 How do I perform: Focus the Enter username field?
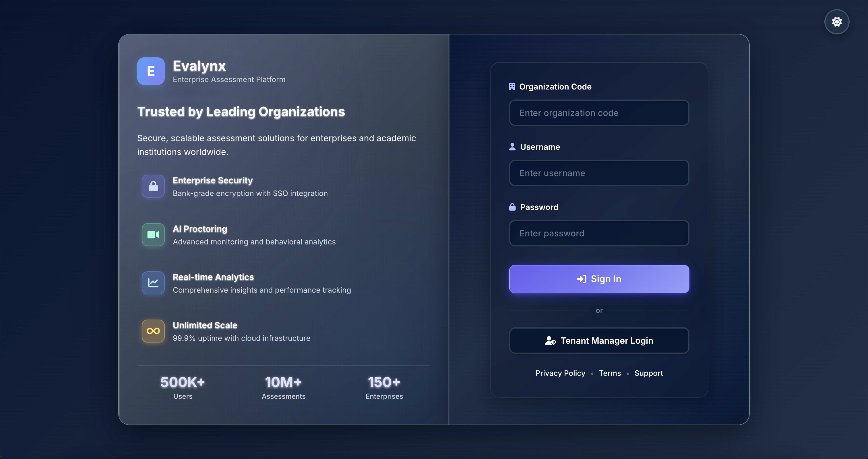599,173
